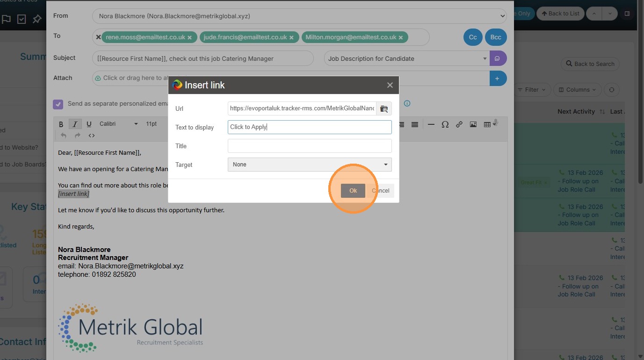Sort by the Next Activity column
644x360 pixels.
coord(602,112)
